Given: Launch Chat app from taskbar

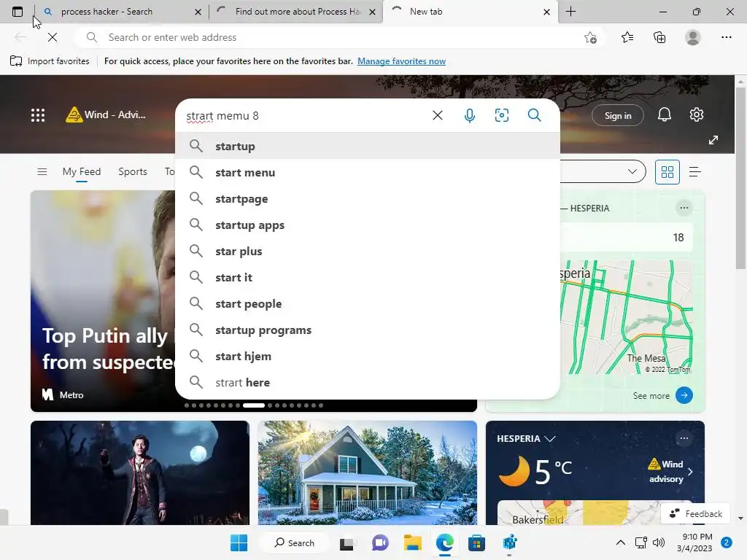Looking at the screenshot, I should point(379,542).
